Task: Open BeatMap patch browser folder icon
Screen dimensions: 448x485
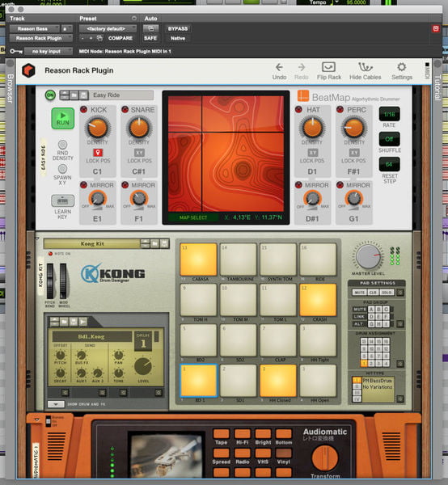Action: 74,95
